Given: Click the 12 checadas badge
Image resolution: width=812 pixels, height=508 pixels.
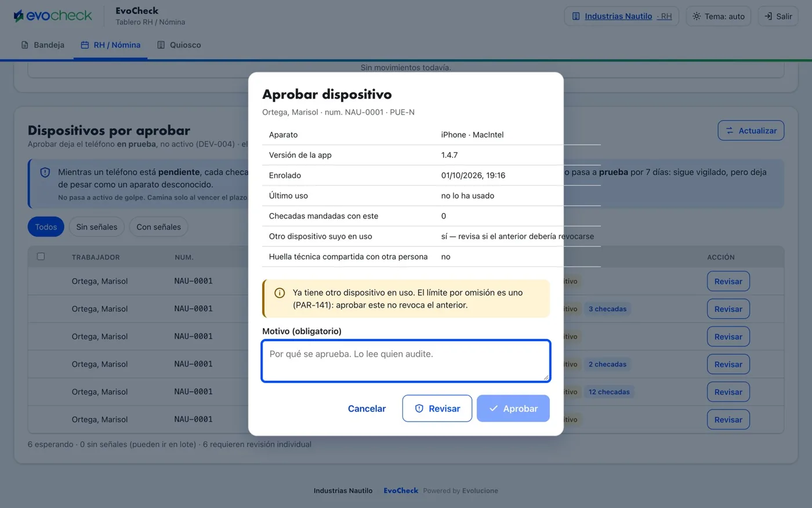Looking at the screenshot, I should pyautogui.click(x=609, y=392).
